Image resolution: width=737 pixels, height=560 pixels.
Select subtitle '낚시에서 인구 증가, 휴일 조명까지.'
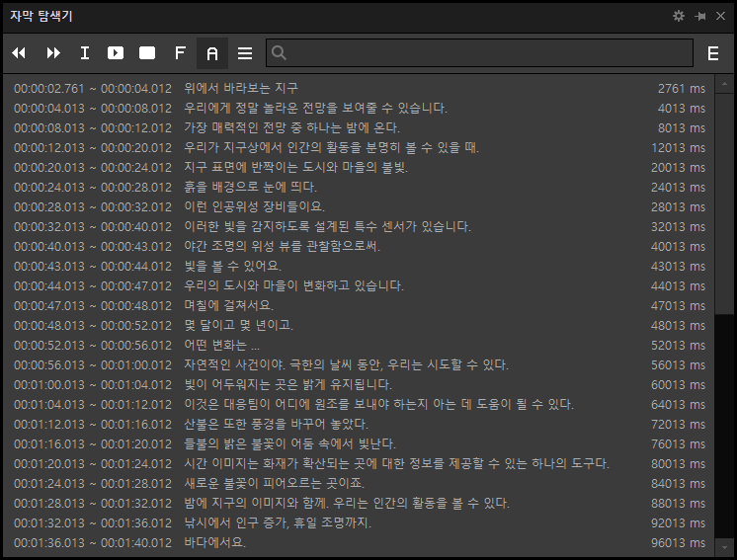click(278, 522)
